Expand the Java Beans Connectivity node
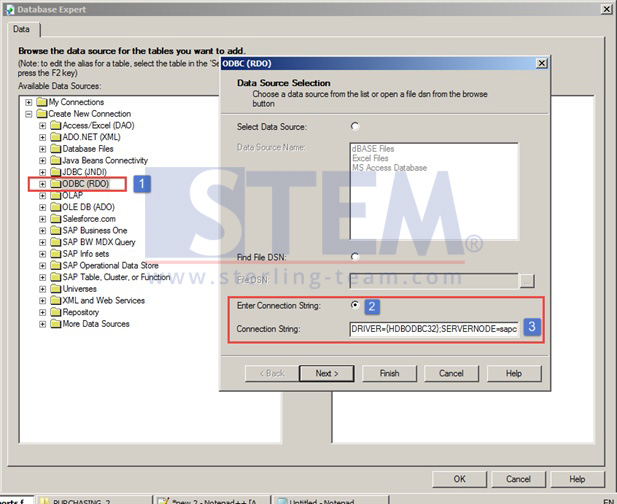The image size is (617, 504). click(x=42, y=161)
